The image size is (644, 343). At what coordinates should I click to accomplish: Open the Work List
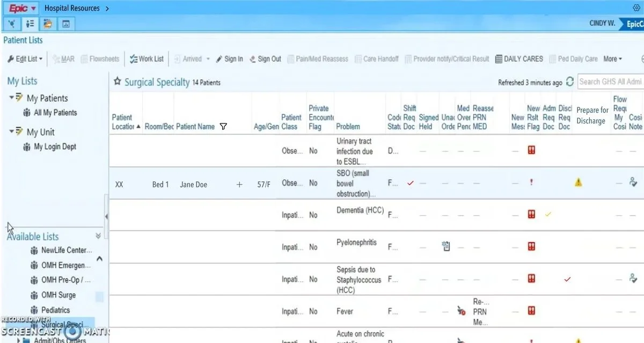147,59
